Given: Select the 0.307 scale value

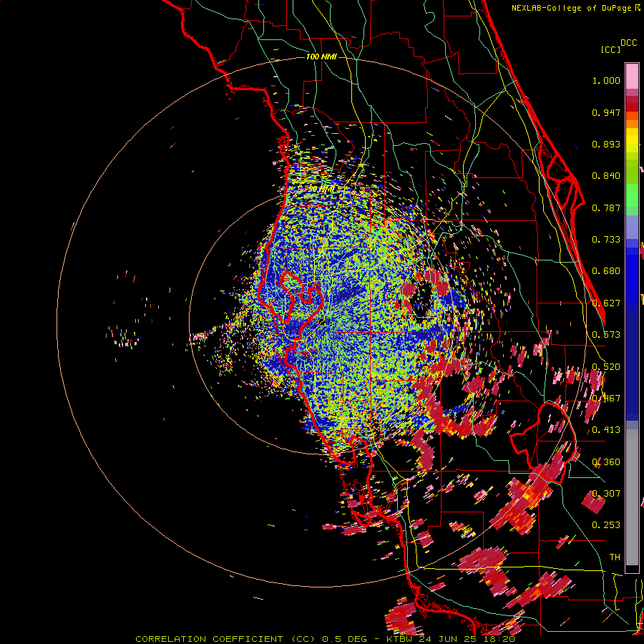Looking at the screenshot, I should point(606,494).
